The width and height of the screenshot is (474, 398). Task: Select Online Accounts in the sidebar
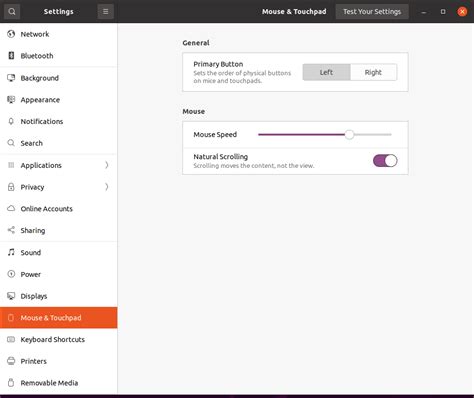(x=59, y=209)
